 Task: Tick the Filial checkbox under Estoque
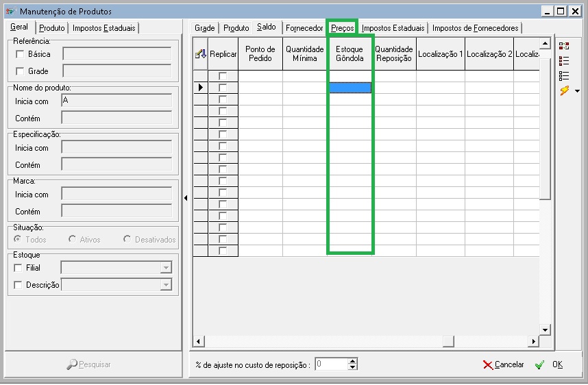click(18, 268)
